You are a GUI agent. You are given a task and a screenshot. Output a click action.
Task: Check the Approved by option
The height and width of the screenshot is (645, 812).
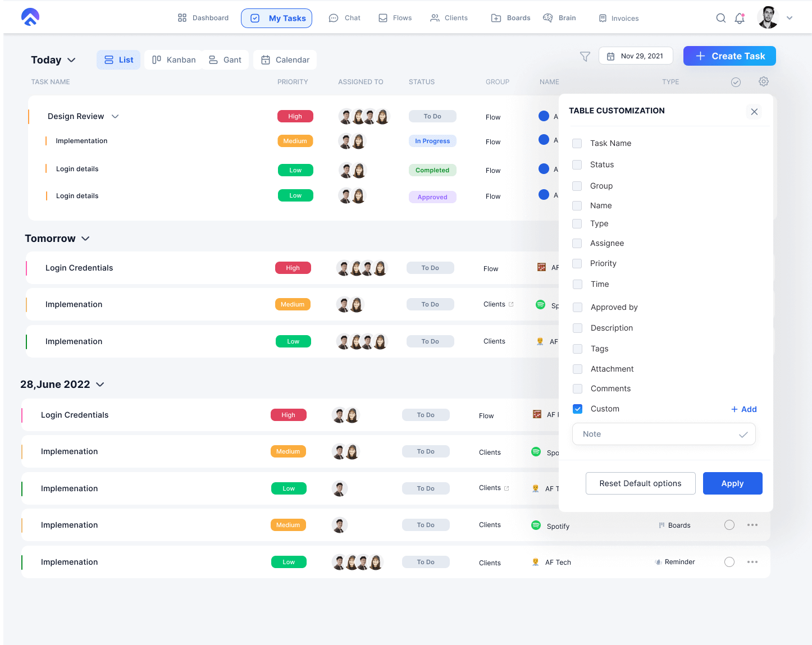point(577,307)
